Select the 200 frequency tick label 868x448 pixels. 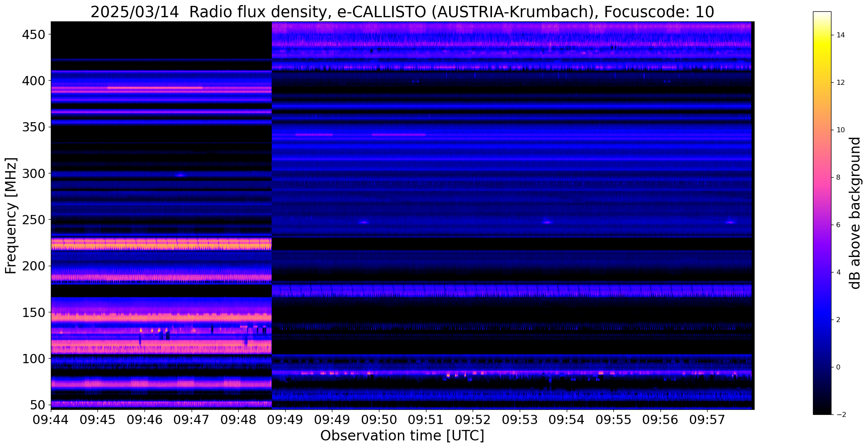tap(34, 266)
